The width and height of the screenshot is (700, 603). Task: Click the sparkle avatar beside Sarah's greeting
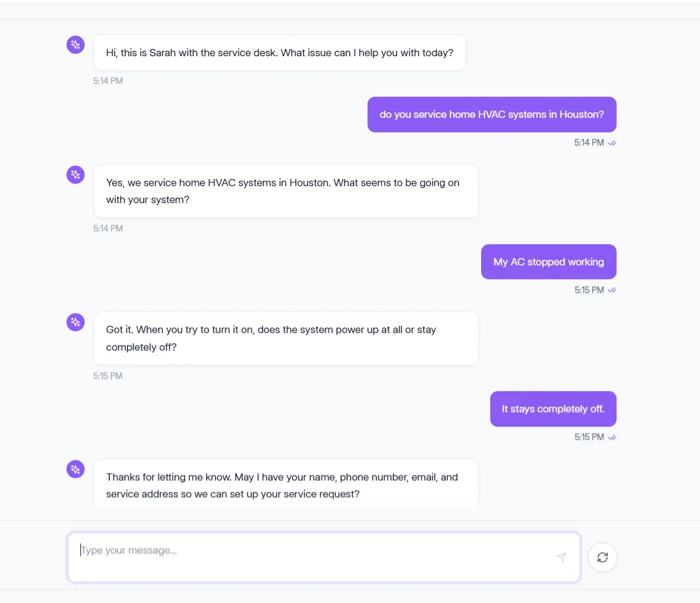click(76, 44)
